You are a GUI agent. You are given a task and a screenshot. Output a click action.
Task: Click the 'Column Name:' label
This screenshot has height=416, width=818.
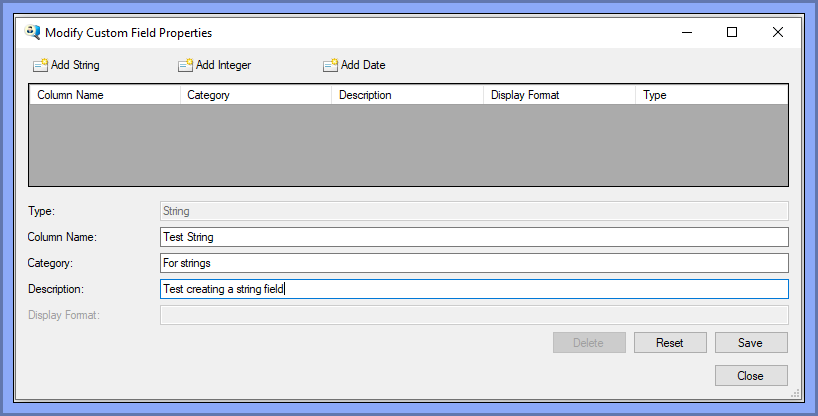[62, 237]
